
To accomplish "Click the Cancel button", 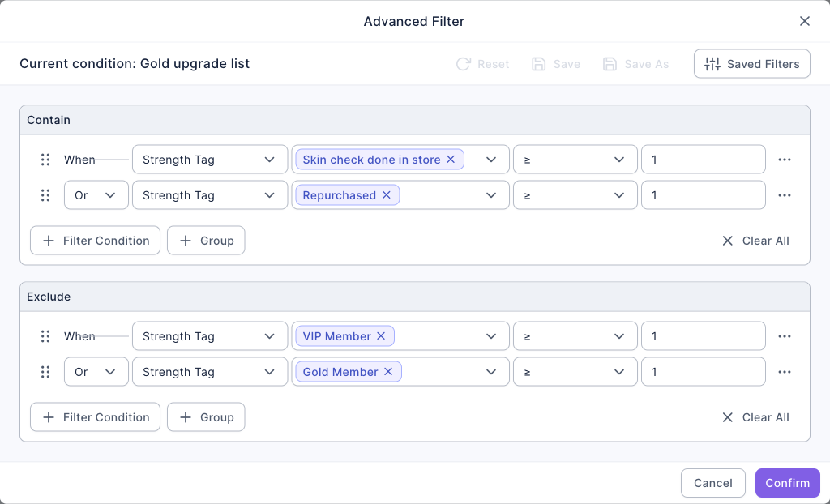I will [x=713, y=483].
